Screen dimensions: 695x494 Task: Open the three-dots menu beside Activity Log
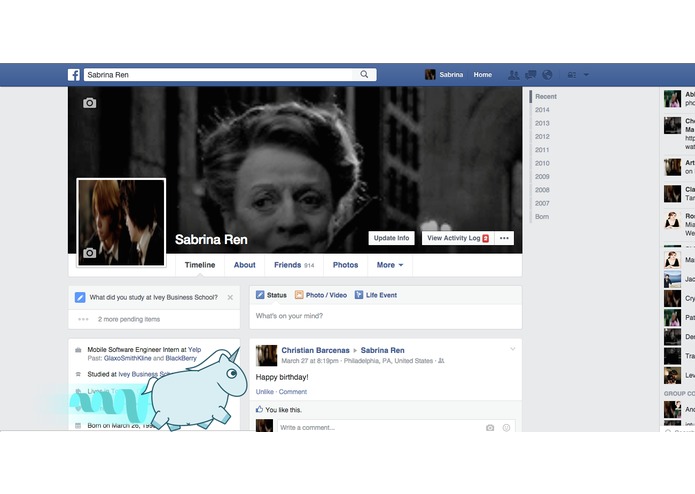(x=504, y=238)
